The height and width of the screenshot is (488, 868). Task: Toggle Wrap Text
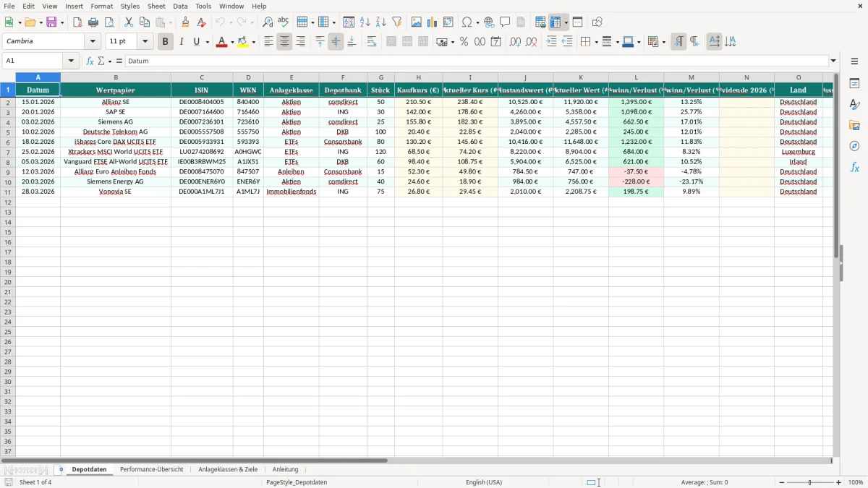point(372,42)
